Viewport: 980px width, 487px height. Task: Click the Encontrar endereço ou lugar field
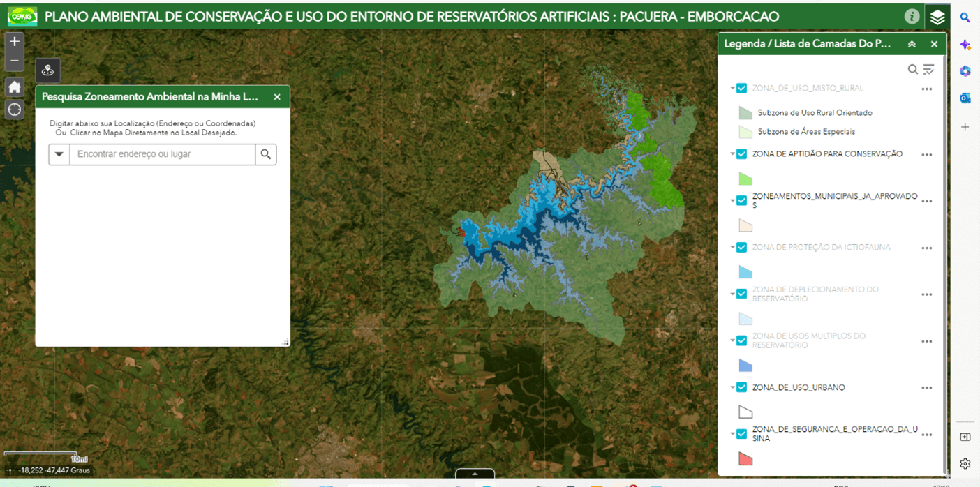[x=162, y=154]
